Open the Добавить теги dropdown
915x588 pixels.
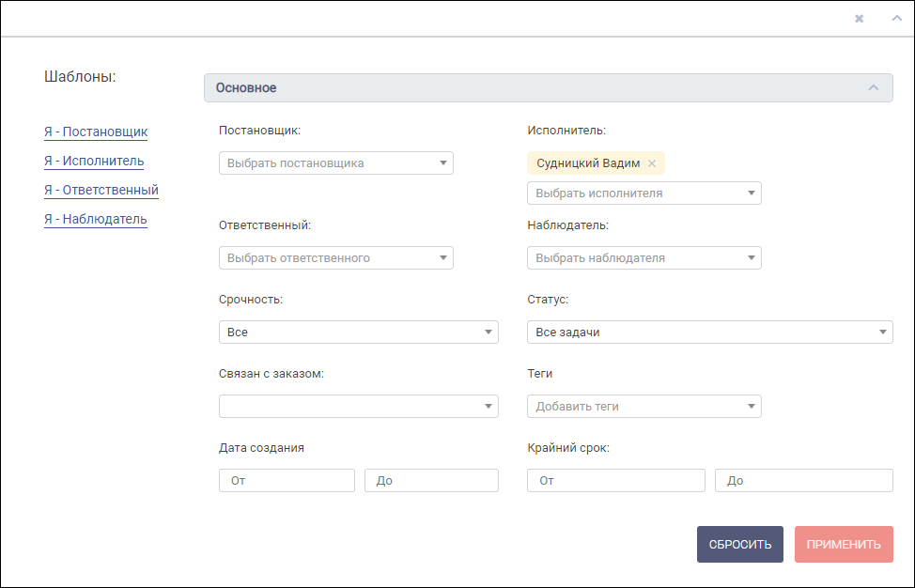point(644,406)
